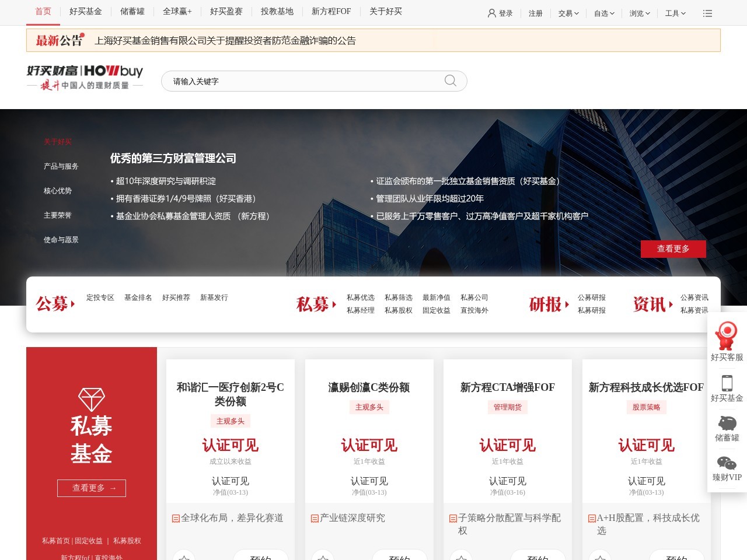Click the login person icon
This screenshot has width=747, height=560.
click(492, 13)
